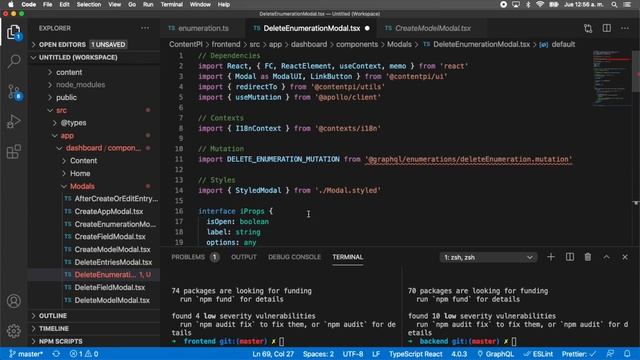Open the Go menu
The image size is (640, 360).
[x=132, y=4]
